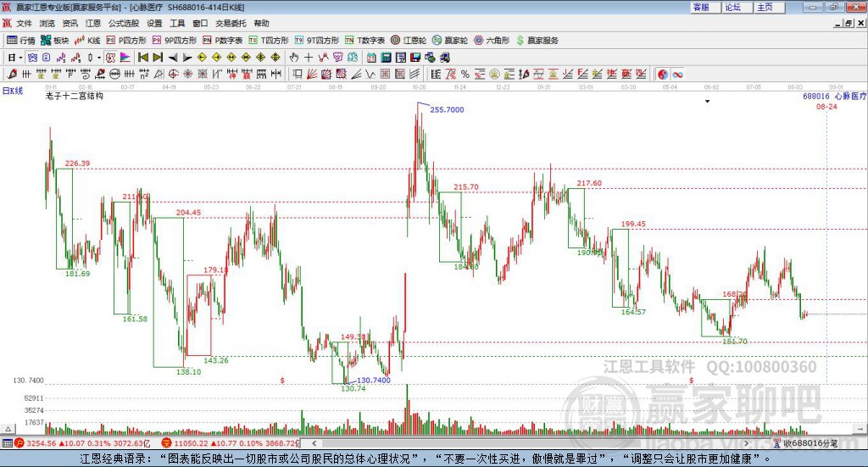Click the calendar date icon
The width and height of the screenshot is (868, 467).
371,58
